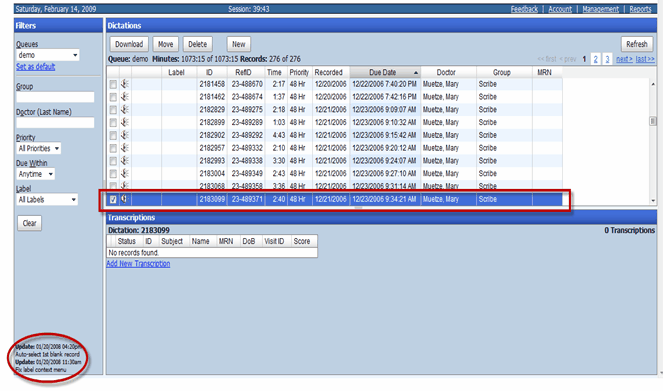Play audio icon for dictation 2181458
The image size is (663, 391).
pyautogui.click(x=125, y=84)
